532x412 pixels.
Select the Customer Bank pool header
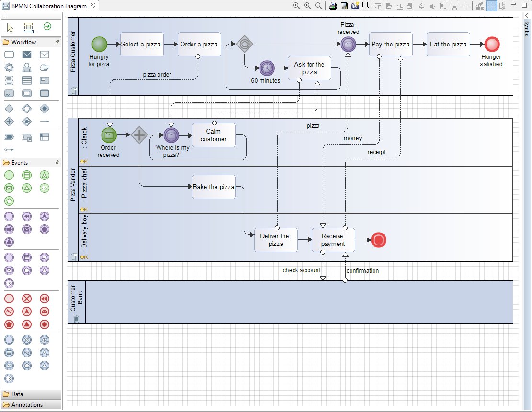(x=77, y=302)
